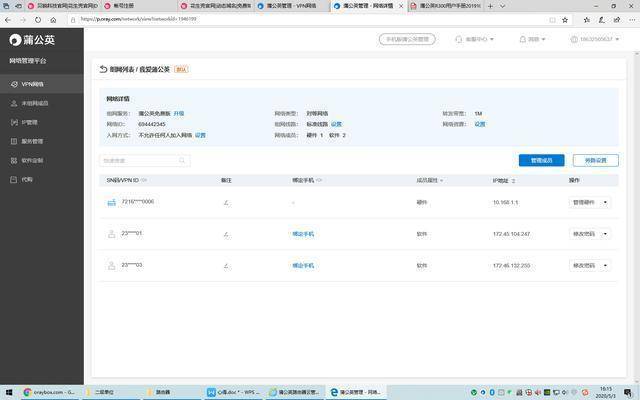The height and width of the screenshot is (400, 640).
Task: Click 设置 link under the 1M bandwidth row
Action: [x=480, y=124]
